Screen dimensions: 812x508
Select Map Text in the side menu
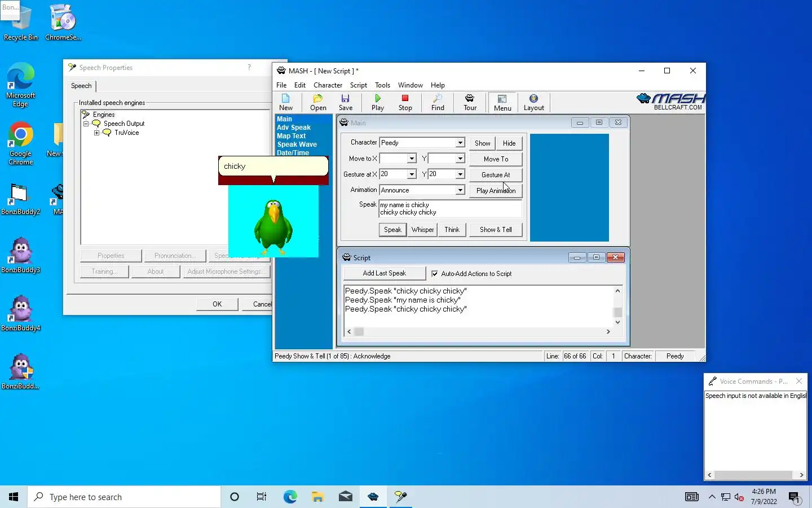[291, 136]
